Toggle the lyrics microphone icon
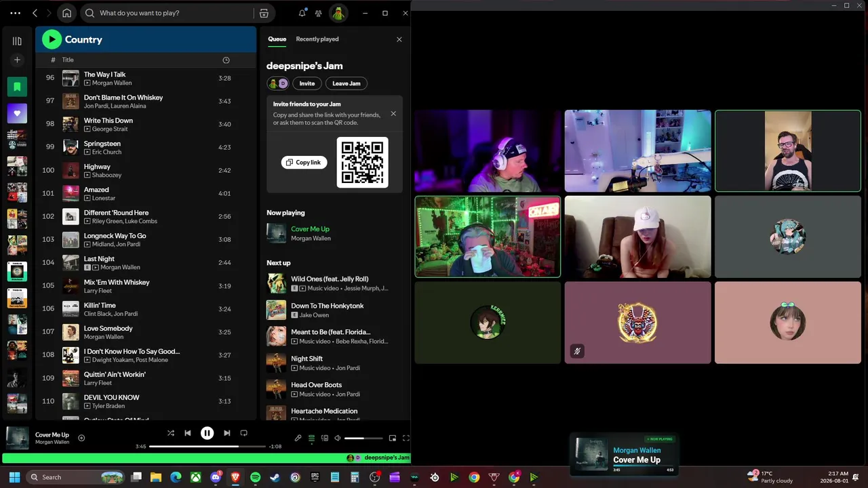 298,438
